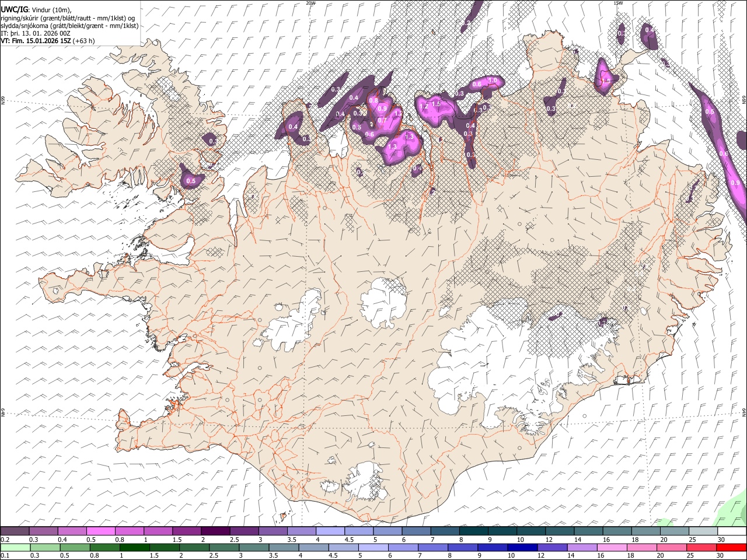Pick the top-row swatch between 0.2 and 0.3

click(x=15, y=531)
